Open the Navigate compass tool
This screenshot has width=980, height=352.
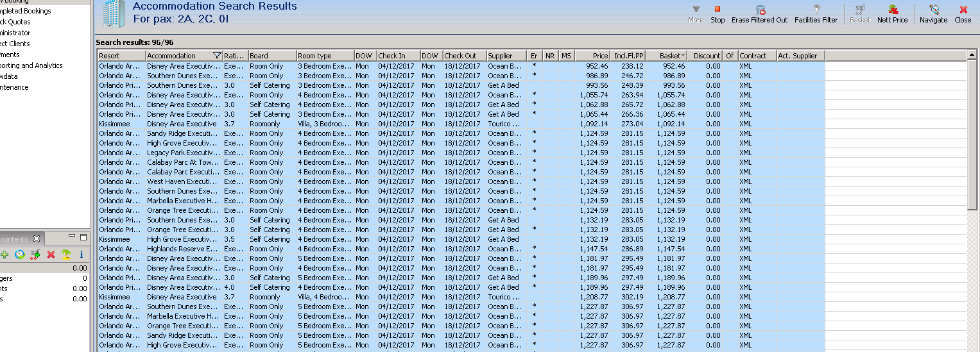pyautogui.click(x=933, y=14)
